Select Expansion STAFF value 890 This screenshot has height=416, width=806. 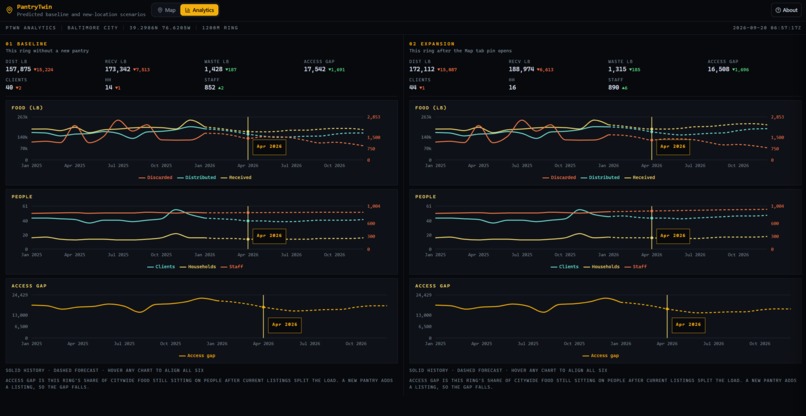[613, 87]
